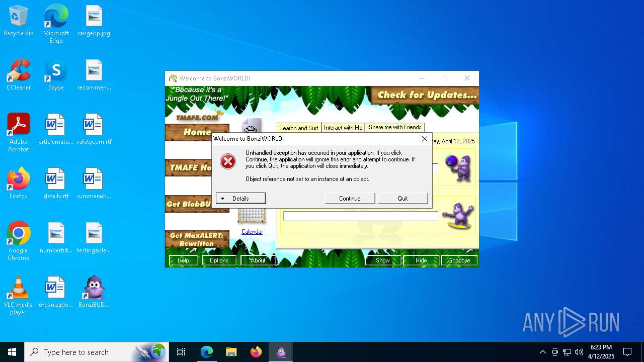Click the TMAFE.COM logo
This screenshot has height=362, width=644.
coord(197,117)
